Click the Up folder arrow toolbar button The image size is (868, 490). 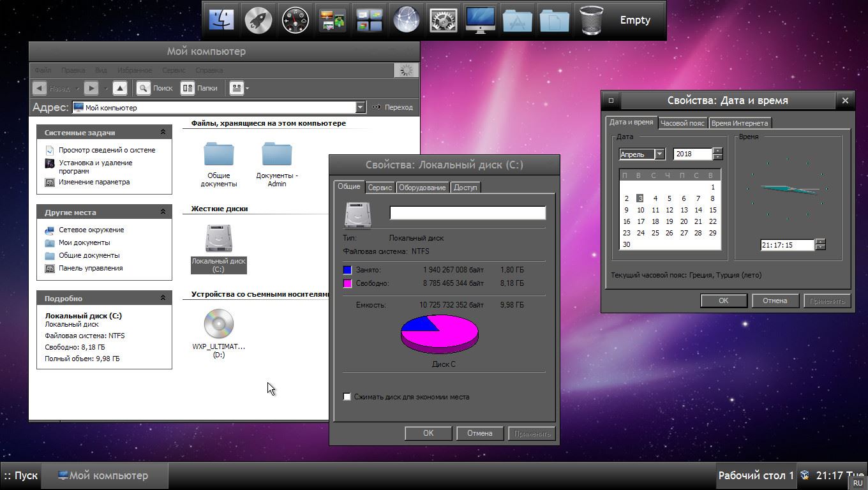pos(120,88)
